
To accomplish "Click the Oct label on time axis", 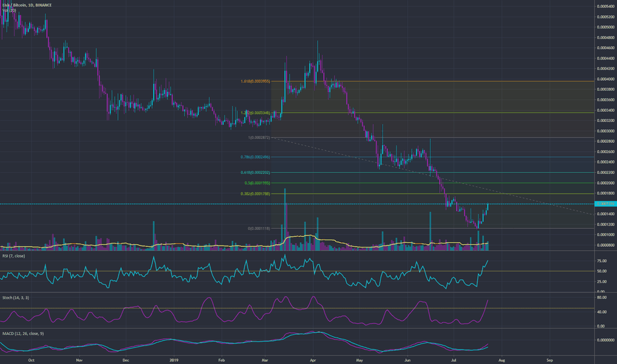I will pos(32,360).
